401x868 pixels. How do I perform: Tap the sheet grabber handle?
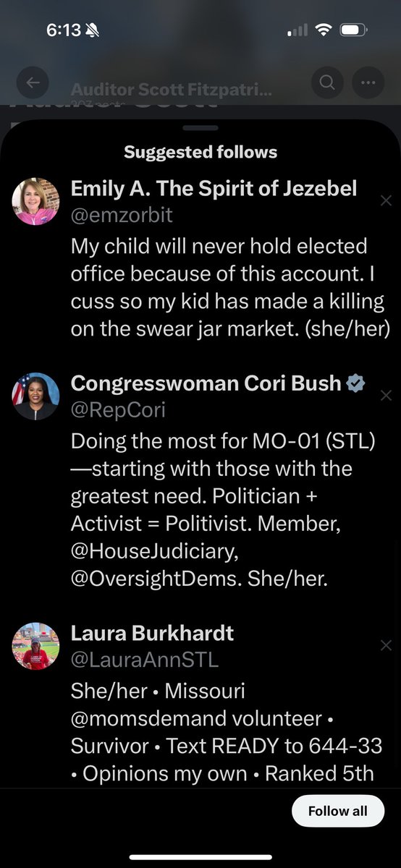click(x=200, y=129)
